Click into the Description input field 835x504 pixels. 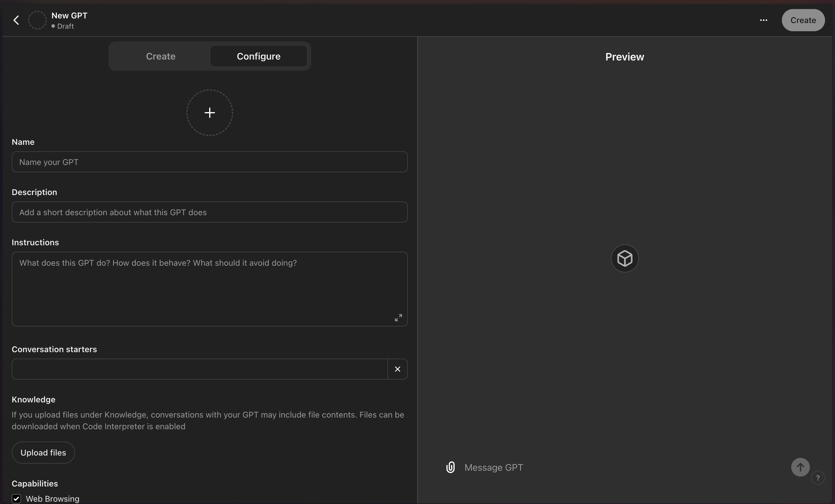pyautogui.click(x=209, y=212)
